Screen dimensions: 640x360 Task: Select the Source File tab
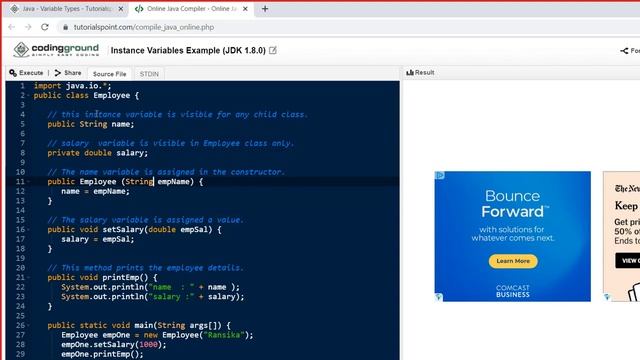point(109,74)
